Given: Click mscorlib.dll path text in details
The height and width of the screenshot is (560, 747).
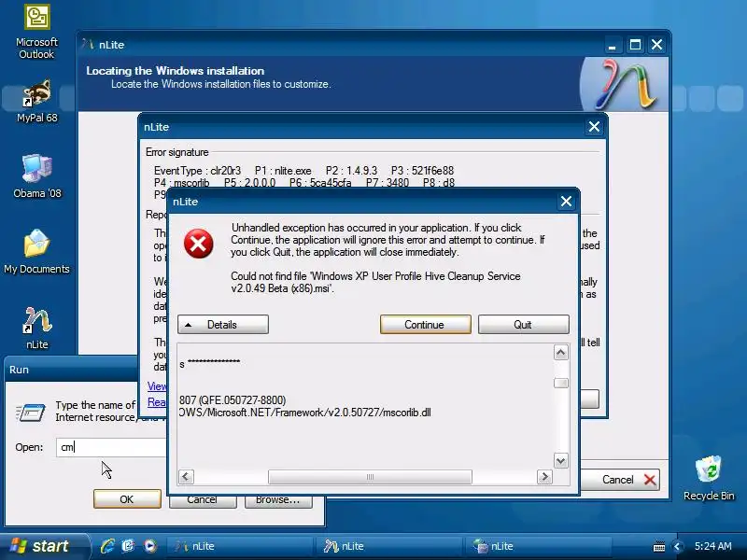Looking at the screenshot, I should [x=305, y=413].
